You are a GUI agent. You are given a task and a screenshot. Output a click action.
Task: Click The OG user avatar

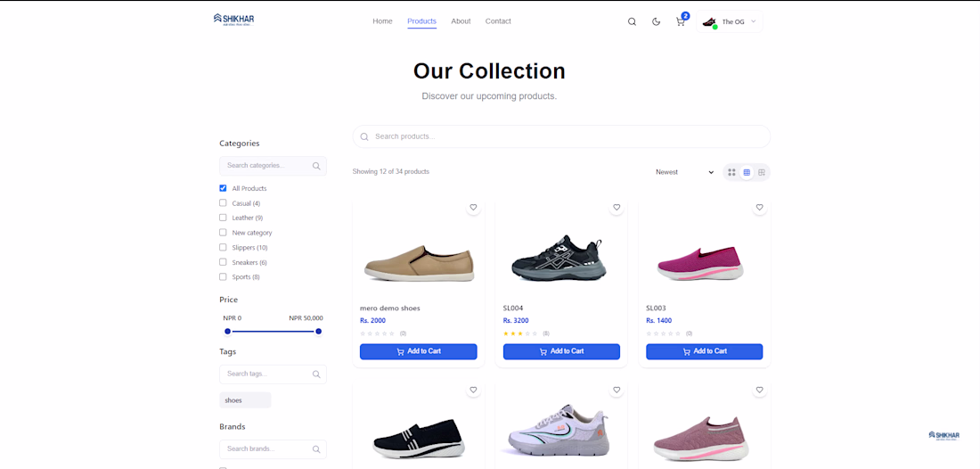pos(709,22)
